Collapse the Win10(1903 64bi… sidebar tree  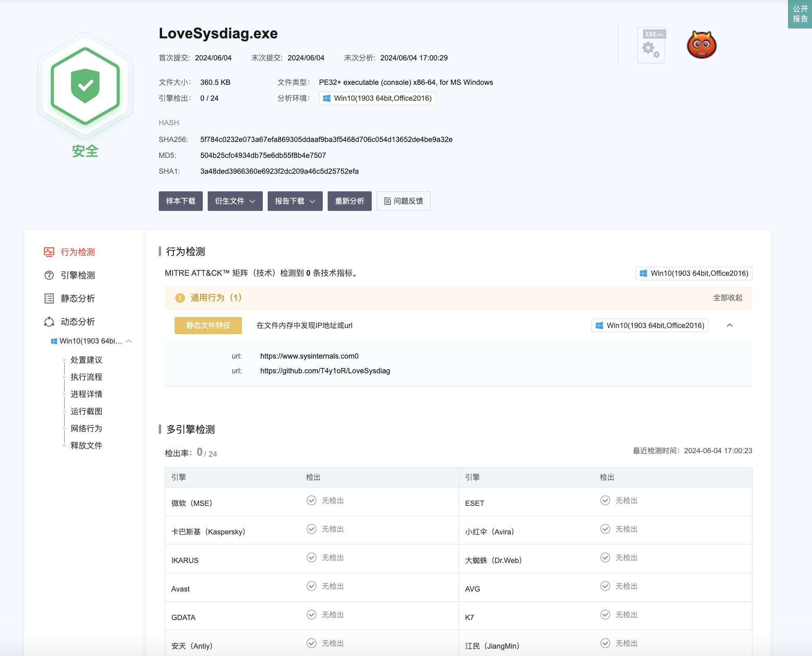129,341
